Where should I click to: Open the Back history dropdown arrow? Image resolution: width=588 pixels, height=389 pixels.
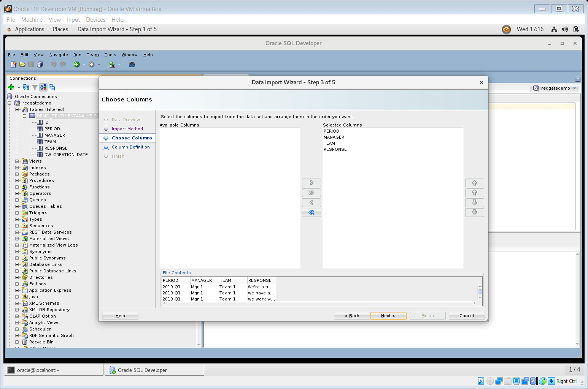pyautogui.click(x=84, y=65)
